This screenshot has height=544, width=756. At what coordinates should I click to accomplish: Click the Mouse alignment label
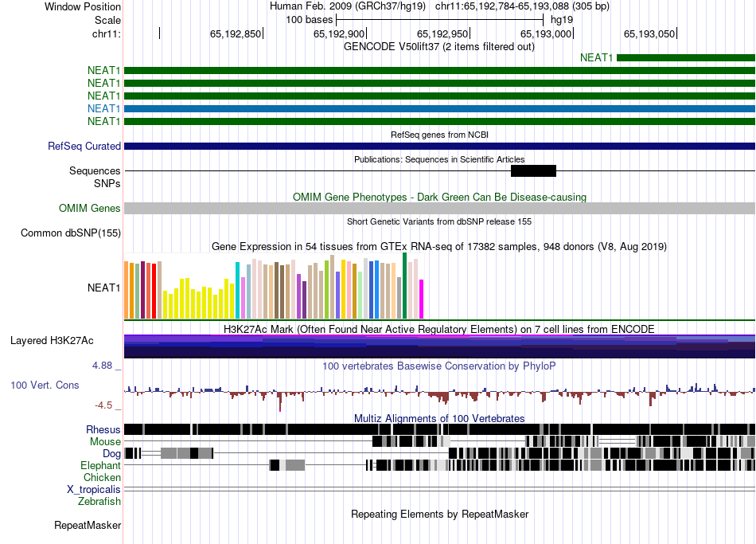click(x=105, y=442)
